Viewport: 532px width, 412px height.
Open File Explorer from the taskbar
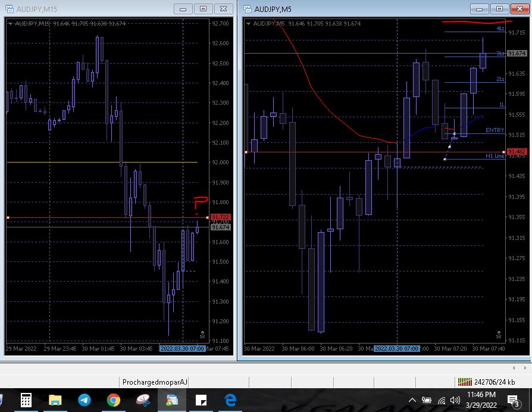(x=55, y=400)
